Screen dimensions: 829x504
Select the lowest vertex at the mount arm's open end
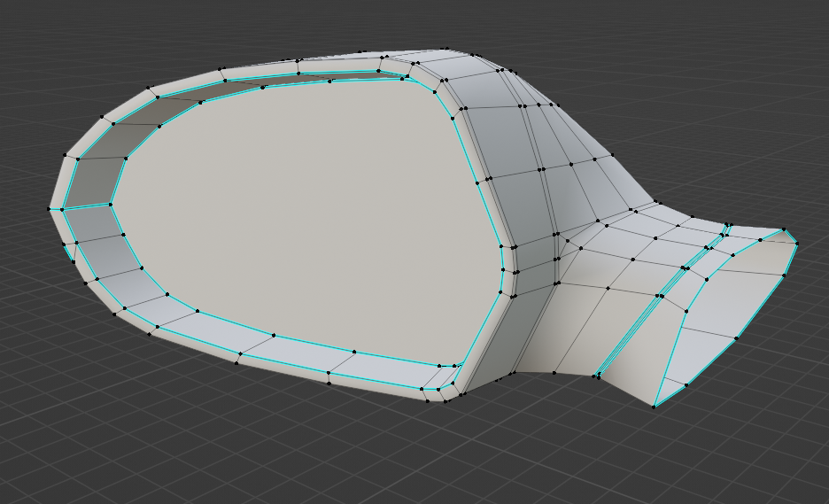tap(654, 407)
